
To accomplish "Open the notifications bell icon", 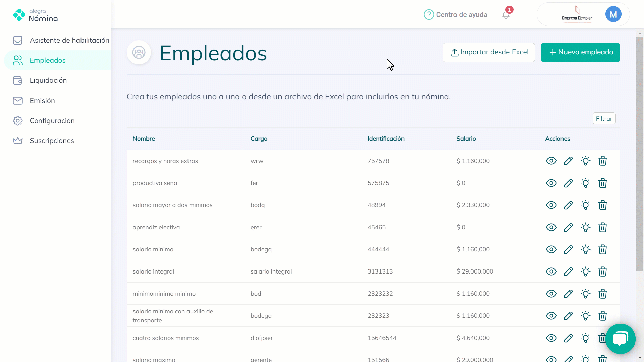I will 506,15.
